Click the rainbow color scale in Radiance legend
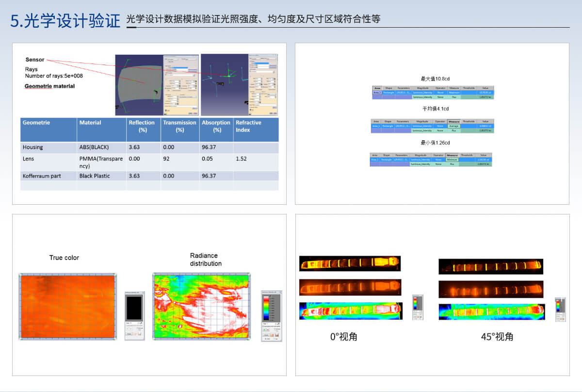Screen dimensions: 582x392 265,308
